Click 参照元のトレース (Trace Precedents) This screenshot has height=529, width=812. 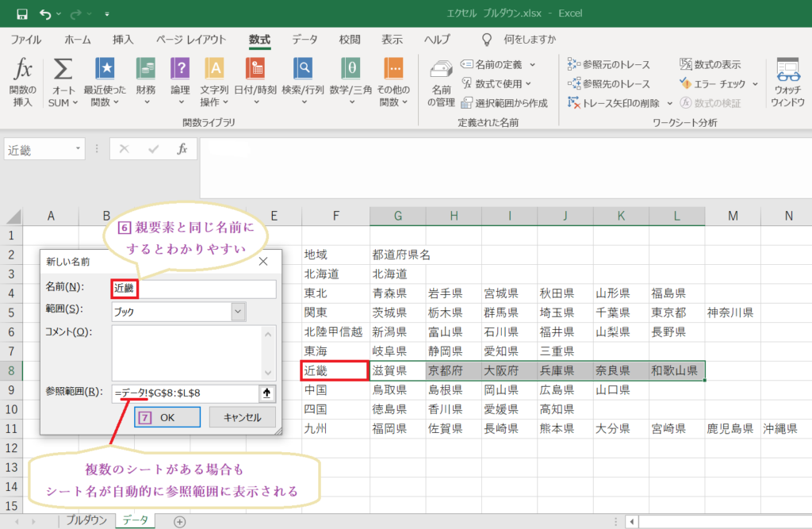(611, 63)
